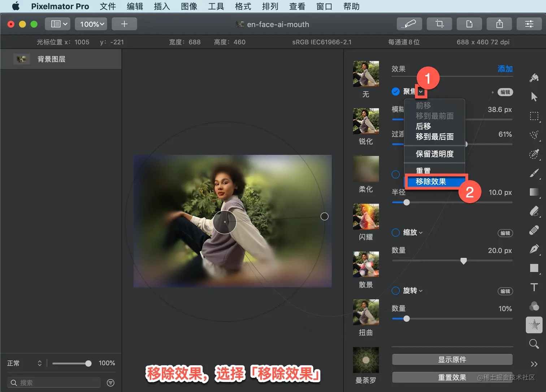This screenshot has width=546, height=392.
Task: Click the 显示原件 button
Action: [452, 360]
